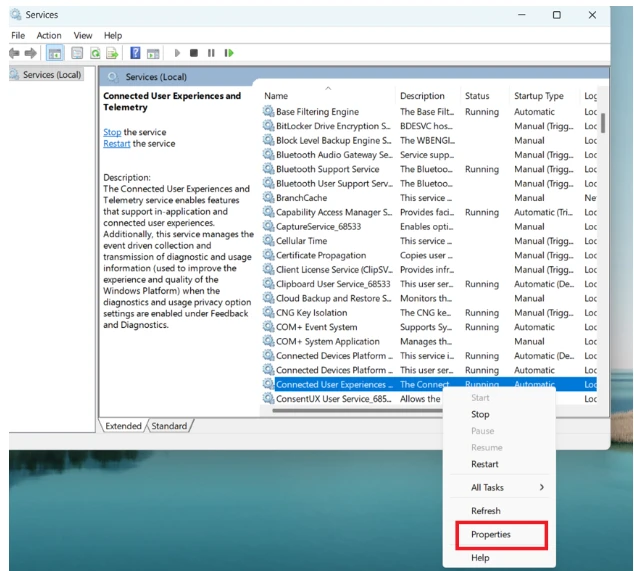Sort by the Status column header
This screenshot has width=634, height=571.
[x=484, y=96]
